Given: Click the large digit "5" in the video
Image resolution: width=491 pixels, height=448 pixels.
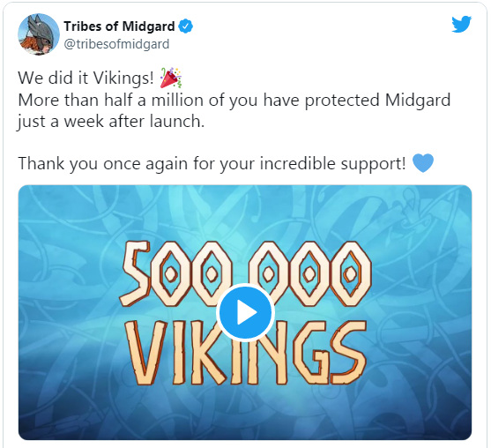Looking at the screenshot, I should [135, 273].
